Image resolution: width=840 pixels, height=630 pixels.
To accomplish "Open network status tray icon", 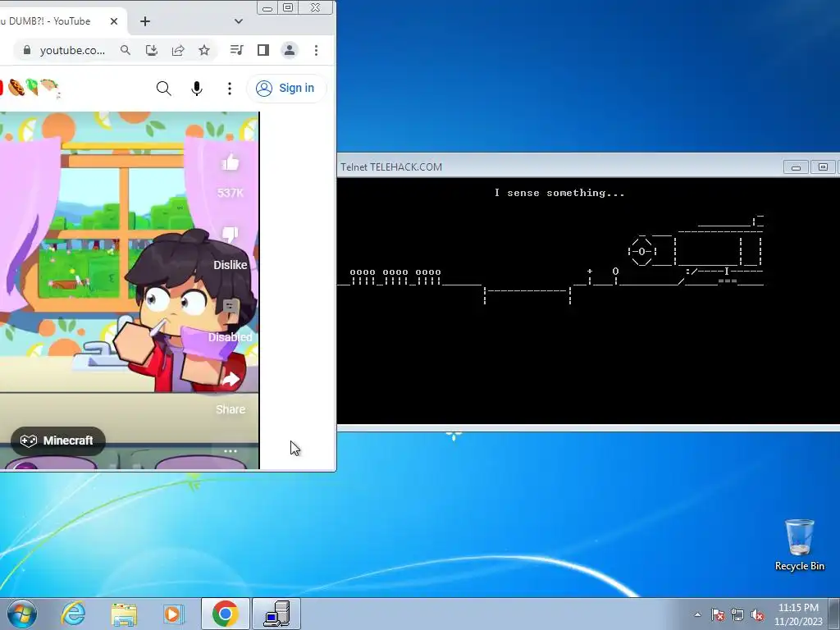I will click(x=737, y=614).
